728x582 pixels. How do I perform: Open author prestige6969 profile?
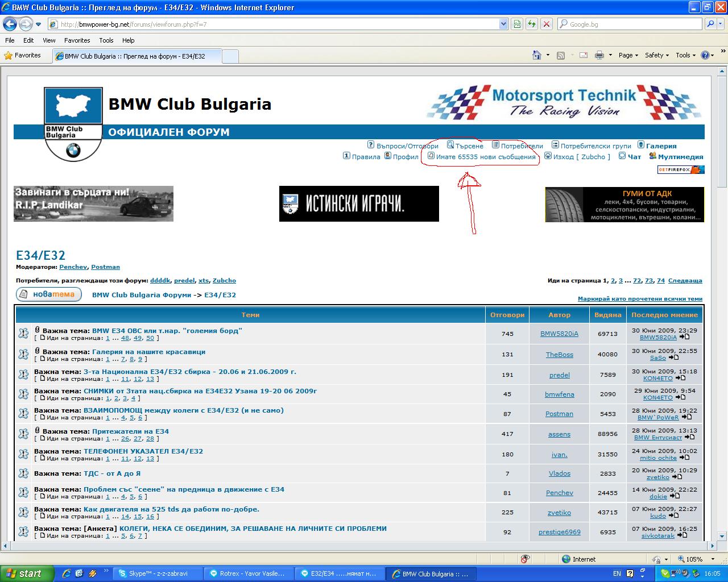coord(559,532)
